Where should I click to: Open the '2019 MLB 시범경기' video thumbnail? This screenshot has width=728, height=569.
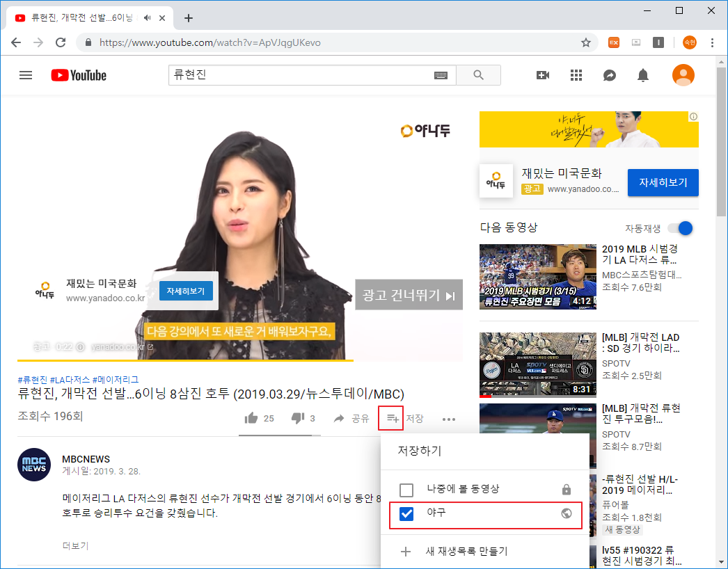537,277
